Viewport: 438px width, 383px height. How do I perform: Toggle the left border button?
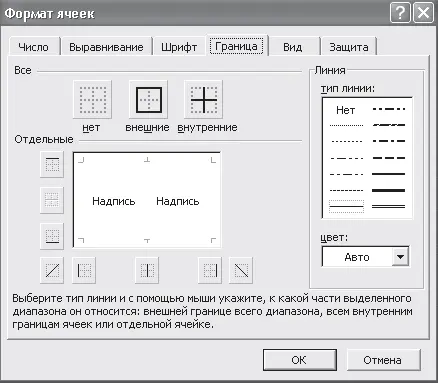(84, 270)
